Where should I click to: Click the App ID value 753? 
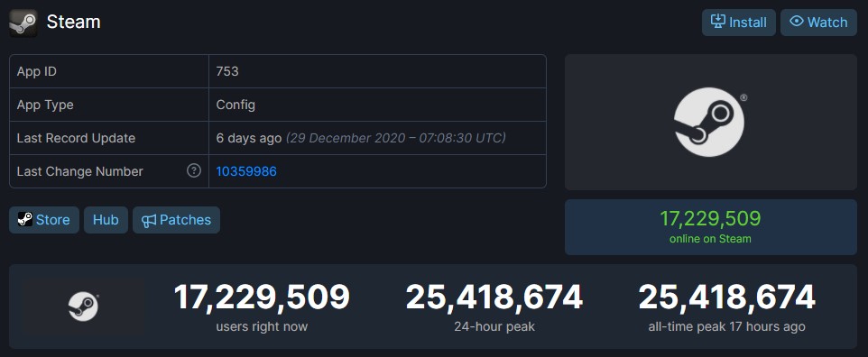coord(227,71)
